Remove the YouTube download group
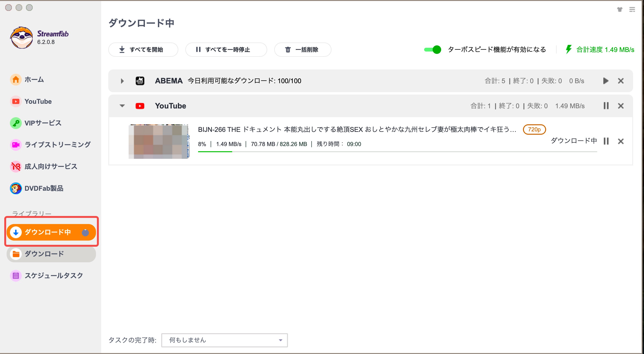 coord(621,106)
